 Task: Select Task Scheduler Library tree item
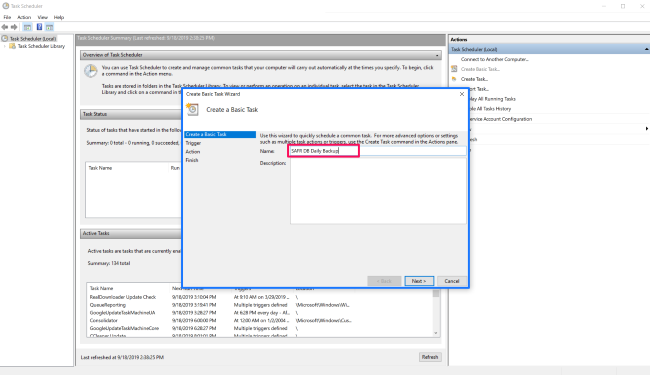pyautogui.click(x=41, y=46)
